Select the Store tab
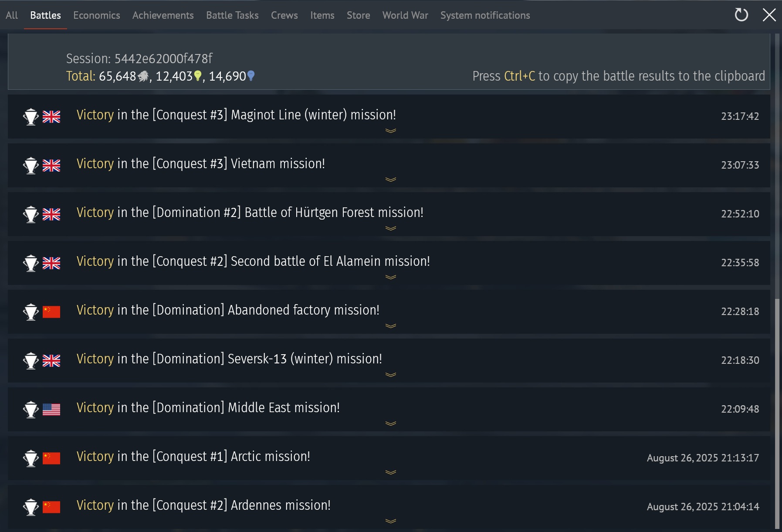The image size is (782, 532). click(x=359, y=15)
